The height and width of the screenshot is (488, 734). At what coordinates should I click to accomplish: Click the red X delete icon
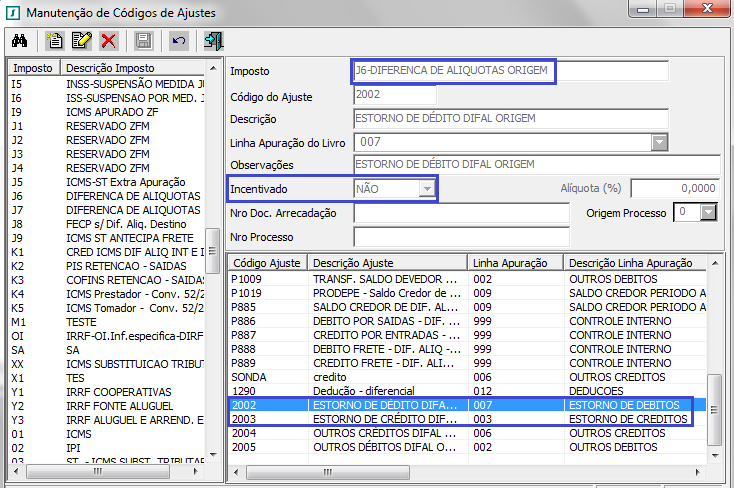coord(108,41)
